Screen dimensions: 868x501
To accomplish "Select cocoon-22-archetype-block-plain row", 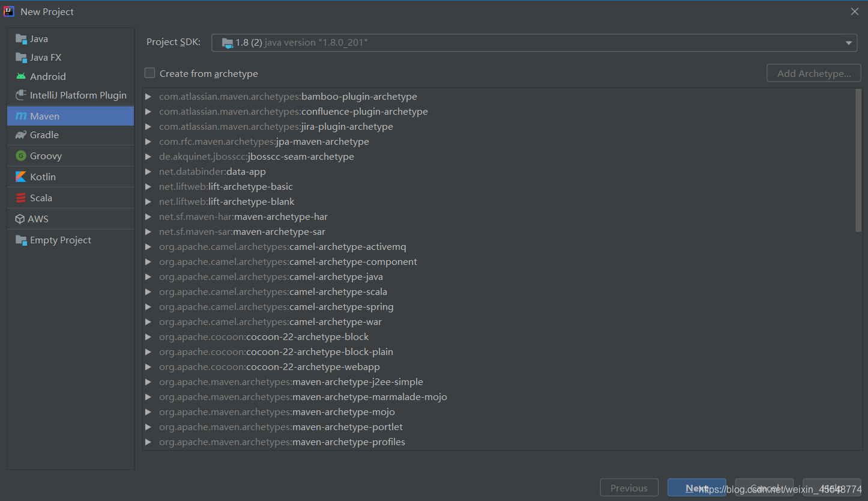I will click(x=499, y=352).
